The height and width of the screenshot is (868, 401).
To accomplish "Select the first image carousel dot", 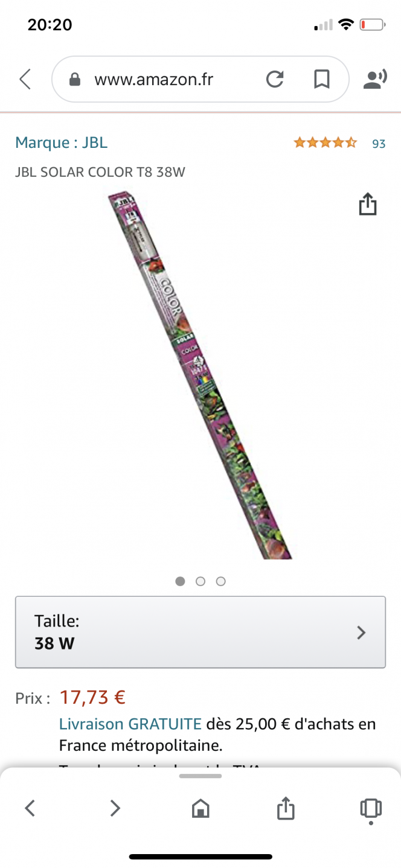I will 180,581.
